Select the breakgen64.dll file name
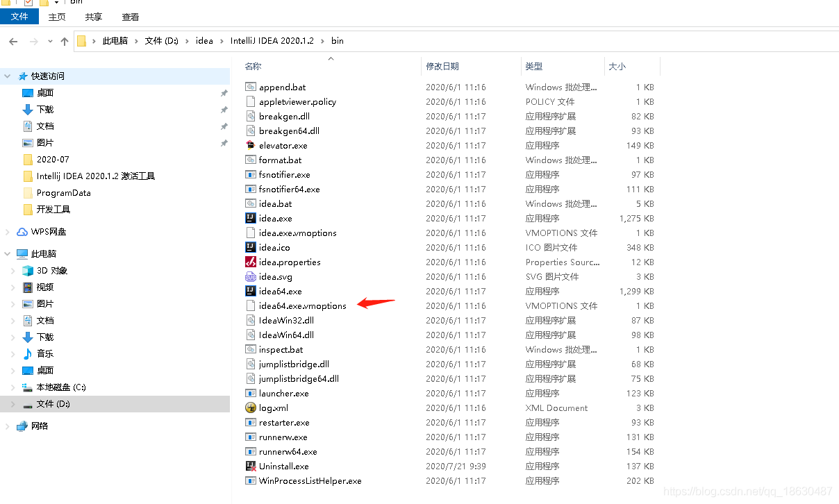Viewport: 839px width, 504px height. coord(289,131)
